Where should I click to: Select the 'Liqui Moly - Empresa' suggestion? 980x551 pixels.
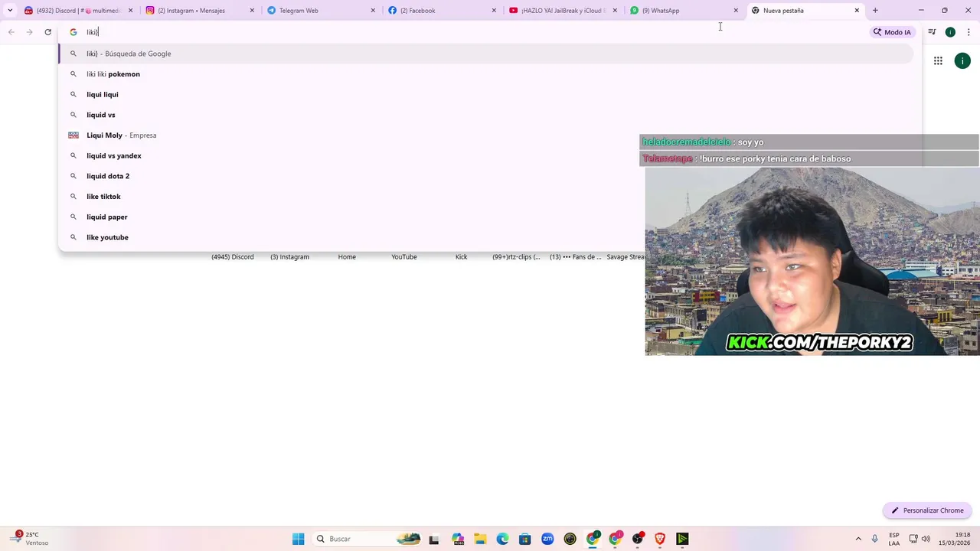[485, 135]
